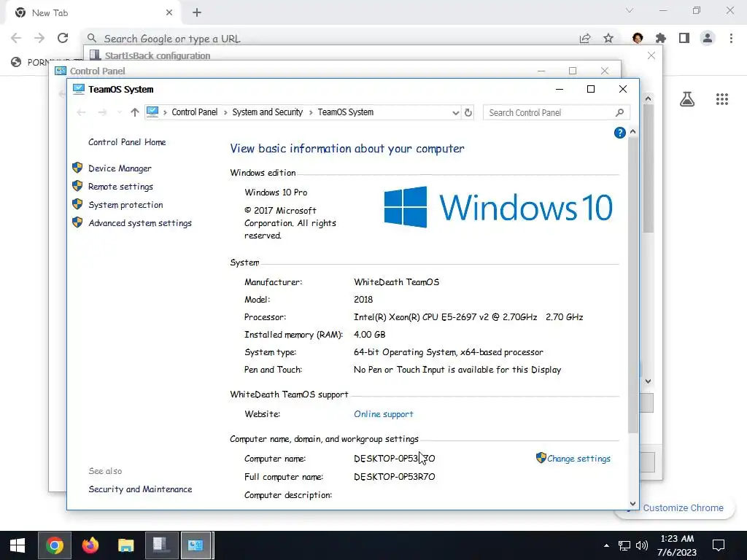The width and height of the screenshot is (747, 560).
Task: Expand chevron after Control Panel breadcrumb
Action: (x=225, y=112)
